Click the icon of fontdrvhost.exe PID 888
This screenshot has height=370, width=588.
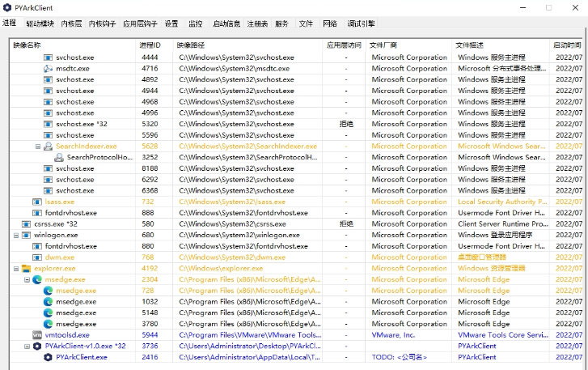pos(37,213)
